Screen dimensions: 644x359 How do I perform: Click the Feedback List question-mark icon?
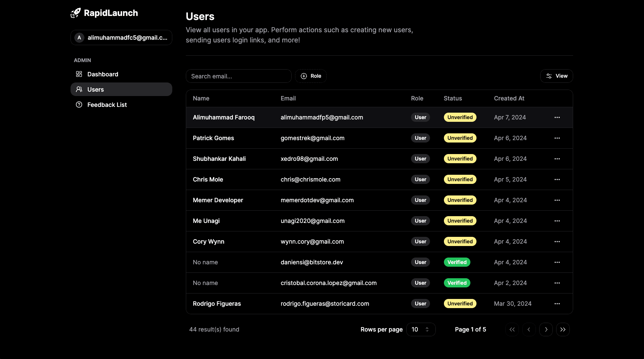[x=79, y=105]
